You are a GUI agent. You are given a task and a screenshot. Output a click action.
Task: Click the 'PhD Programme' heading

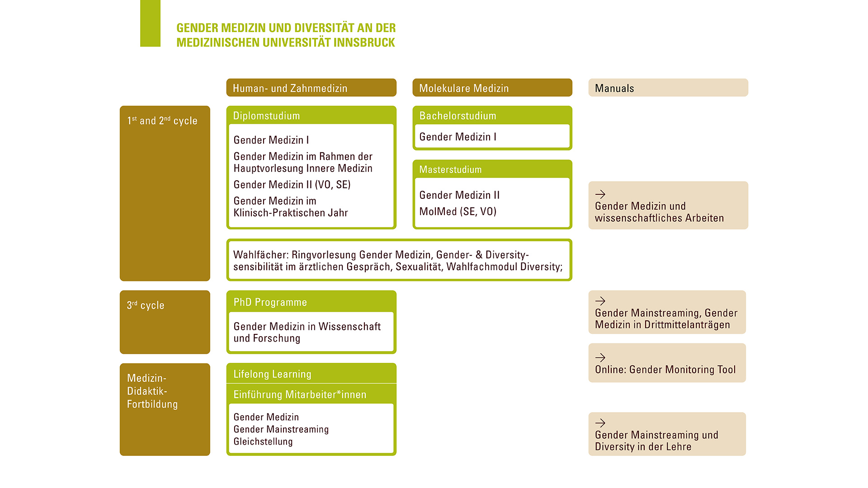270,302
